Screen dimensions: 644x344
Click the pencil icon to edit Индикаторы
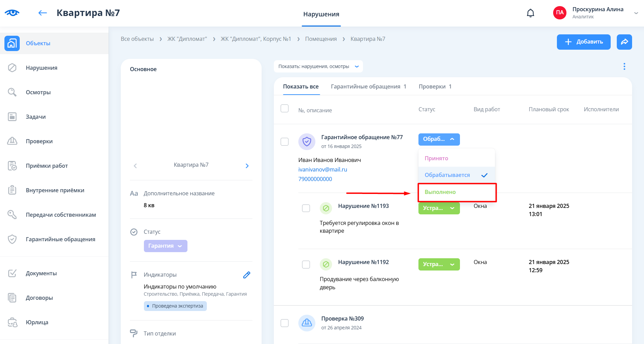[x=247, y=275]
